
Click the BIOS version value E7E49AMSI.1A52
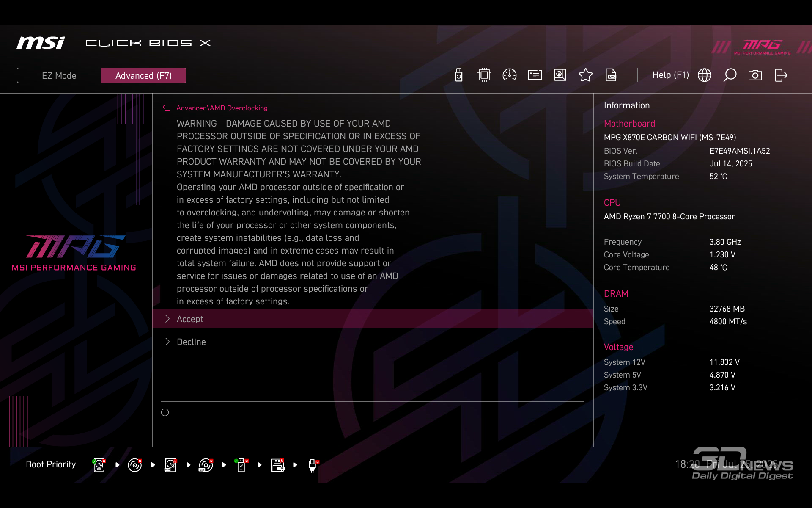click(x=740, y=151)
